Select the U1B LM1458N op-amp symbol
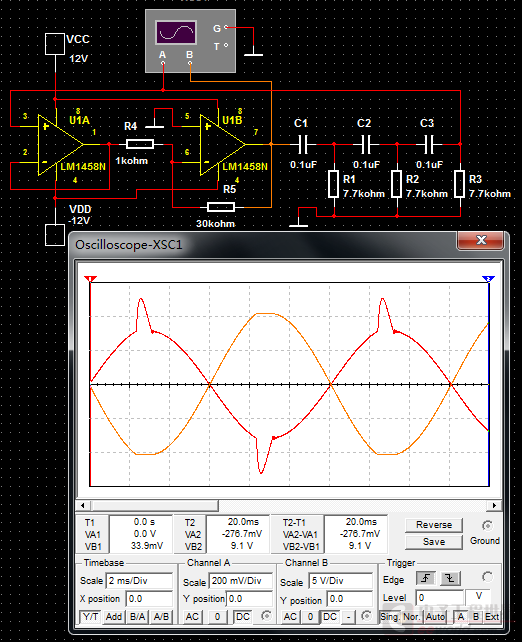The image size is (522, 642). click(x=223, y=145)
